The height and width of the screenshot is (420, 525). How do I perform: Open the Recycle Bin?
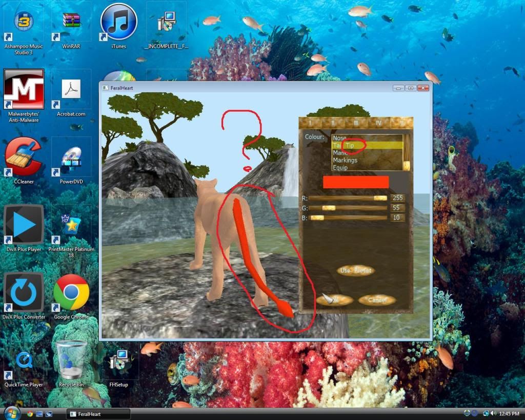[71, 365]
